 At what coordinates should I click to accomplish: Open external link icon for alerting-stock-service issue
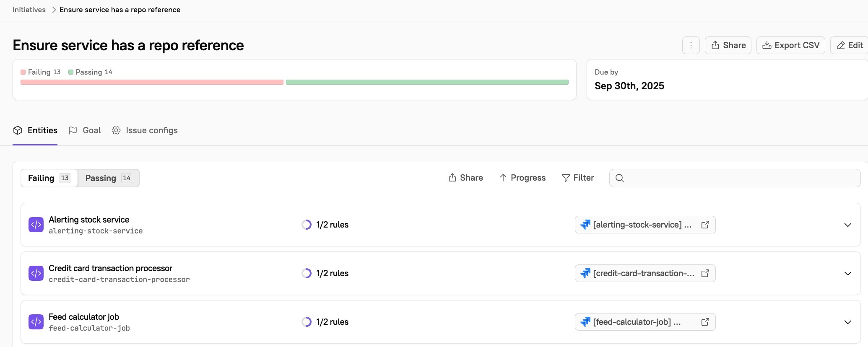(705, 225)
